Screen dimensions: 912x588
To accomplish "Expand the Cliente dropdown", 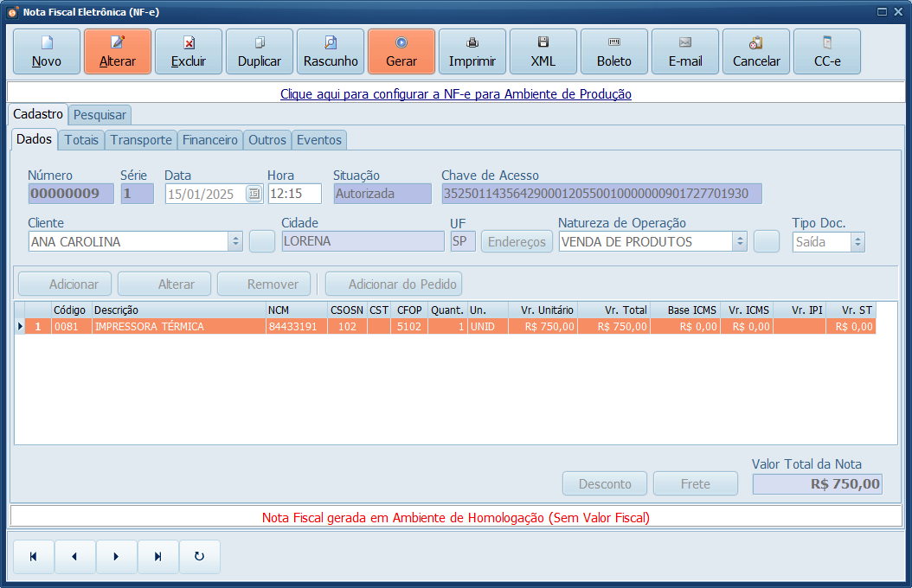I will pyautogui.click(x=235, y=242).
